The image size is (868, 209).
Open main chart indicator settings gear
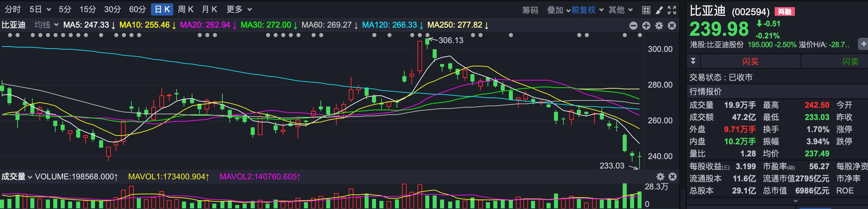[x=659, y=26]
